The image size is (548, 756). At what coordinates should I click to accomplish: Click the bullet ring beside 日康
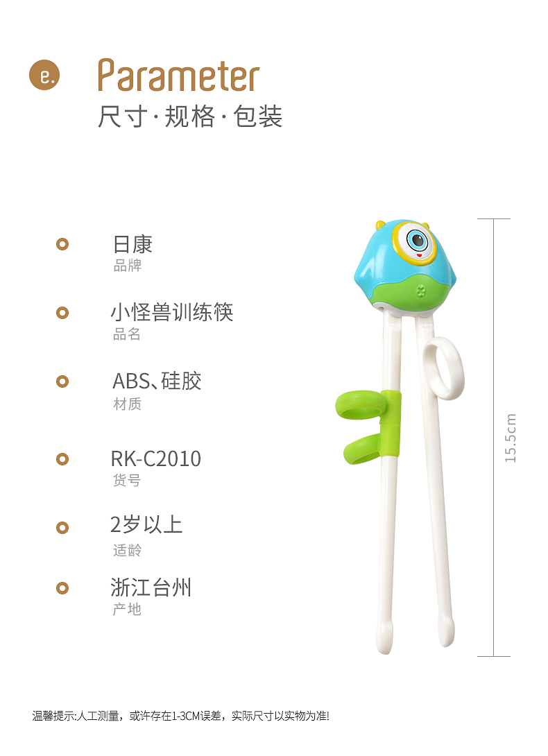pos(62,244)
